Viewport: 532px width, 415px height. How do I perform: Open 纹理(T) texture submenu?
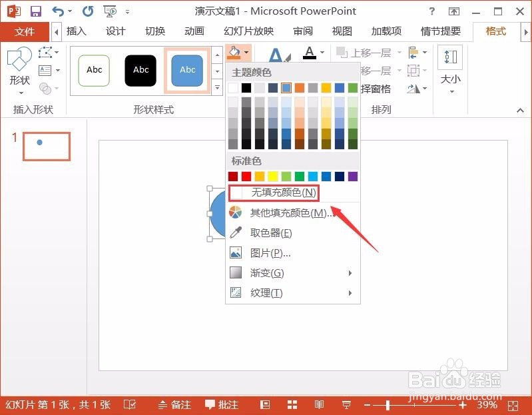[x=293, y=293]
